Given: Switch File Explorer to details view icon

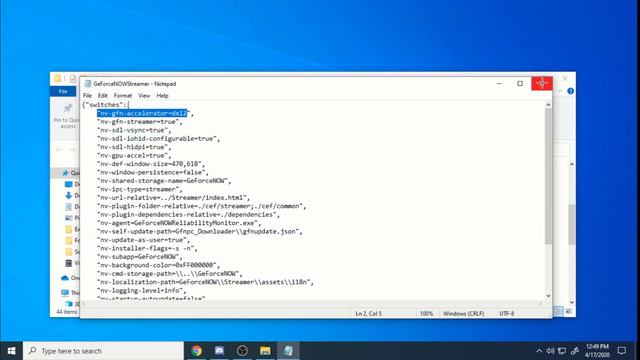Looking at the screenshot, I should pos(559,311).
